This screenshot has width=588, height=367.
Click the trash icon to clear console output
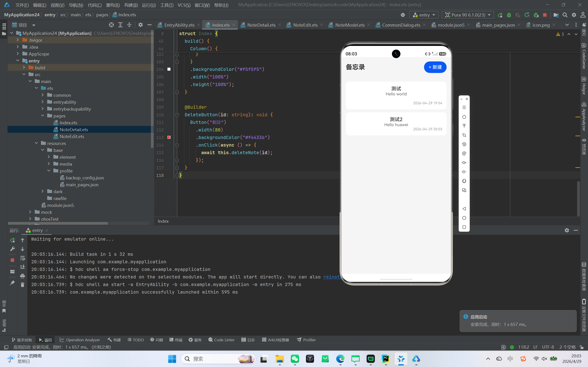[x=22, y=285]
